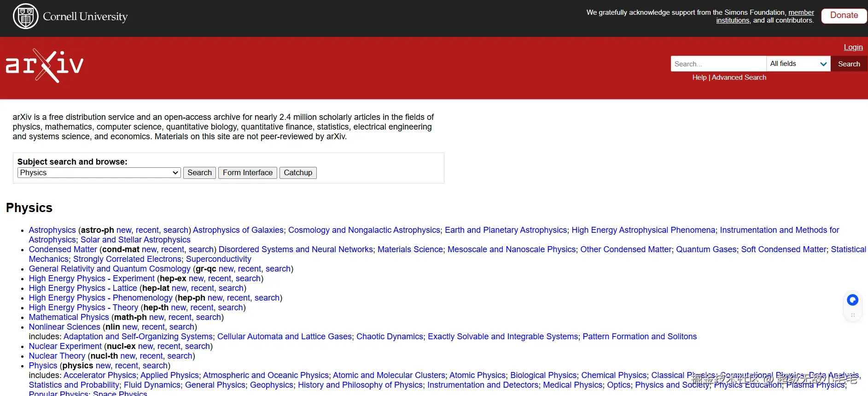Open the Quantum Gases link

706,249
